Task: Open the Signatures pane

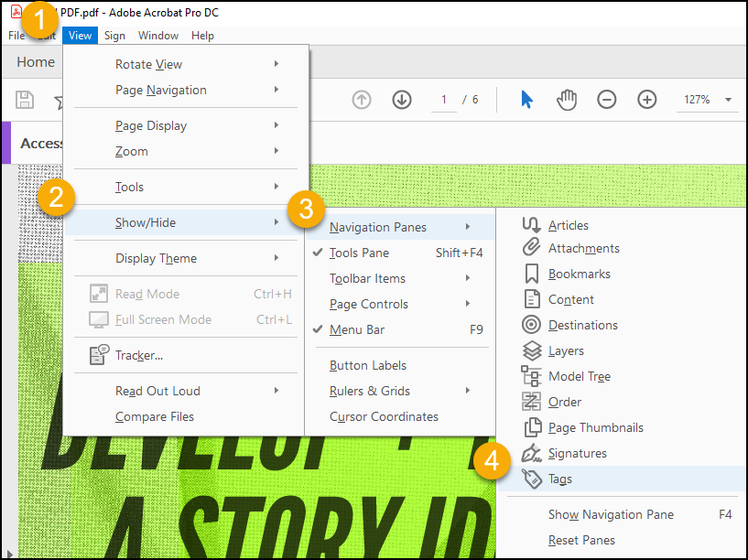Action: pos(622,453)
